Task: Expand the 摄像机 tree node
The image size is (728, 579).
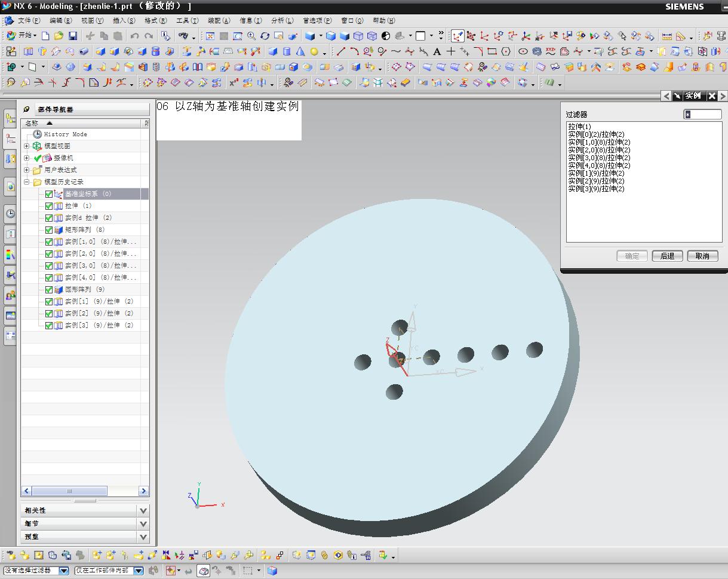Action: (x=26, y=158)
